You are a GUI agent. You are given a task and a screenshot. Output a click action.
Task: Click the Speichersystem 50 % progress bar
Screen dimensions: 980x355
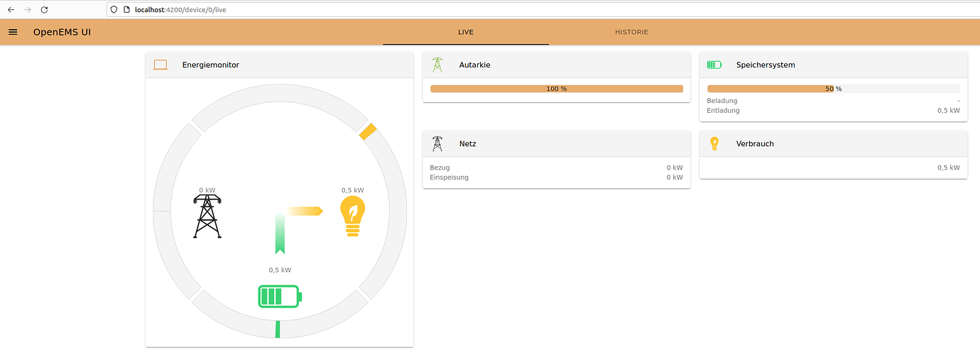point(833,89)
